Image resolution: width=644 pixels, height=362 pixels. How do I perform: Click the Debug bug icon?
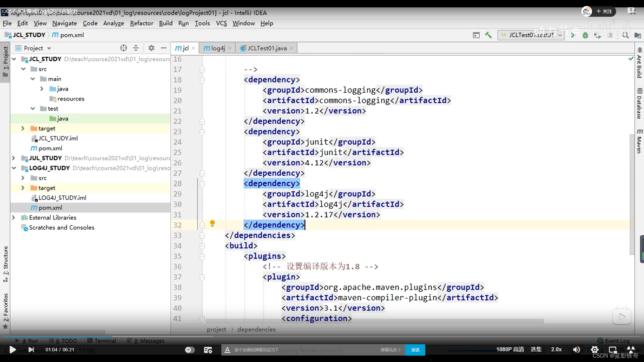(x=585, y=35)
